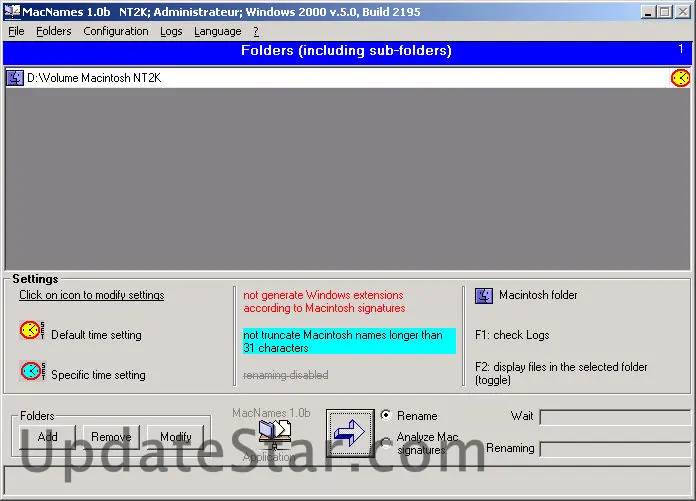696x501 pixels.
Task: Click the blue arrow start button
Action: (x=350, y=433)
